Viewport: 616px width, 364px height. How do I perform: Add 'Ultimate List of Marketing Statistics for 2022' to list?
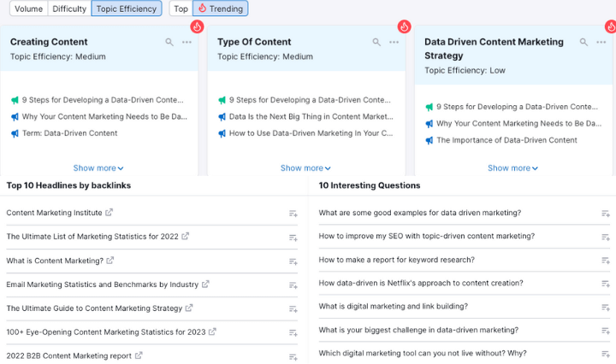click(x=293, y=238)
